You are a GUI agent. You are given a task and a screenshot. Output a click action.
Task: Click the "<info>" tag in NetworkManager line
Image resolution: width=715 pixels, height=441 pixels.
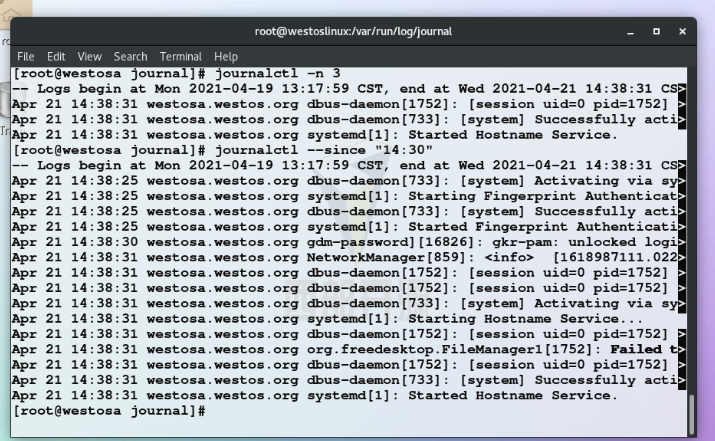point(509,258)
